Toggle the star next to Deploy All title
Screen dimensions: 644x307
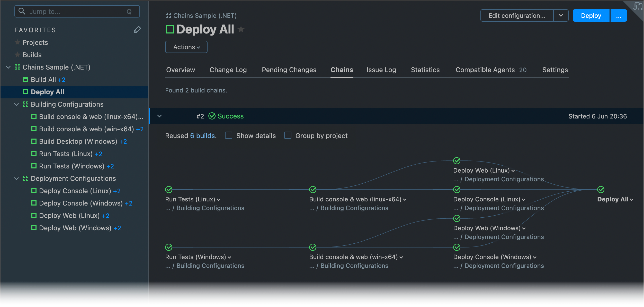(241, 29)
